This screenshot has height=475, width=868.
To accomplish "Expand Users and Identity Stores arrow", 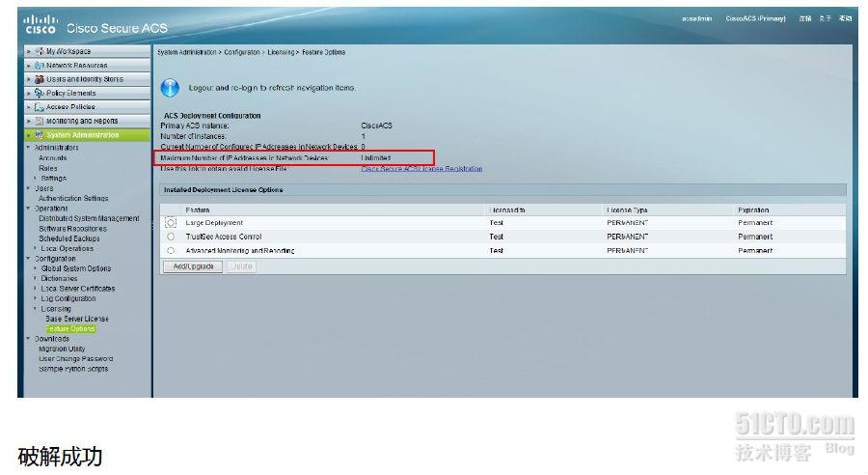I will coord(29,79).
